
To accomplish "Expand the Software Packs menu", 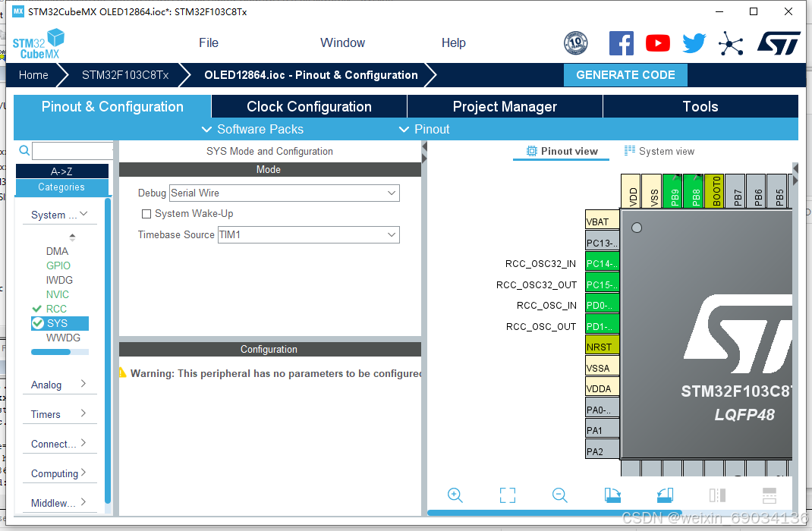I will tap(252, 129).
